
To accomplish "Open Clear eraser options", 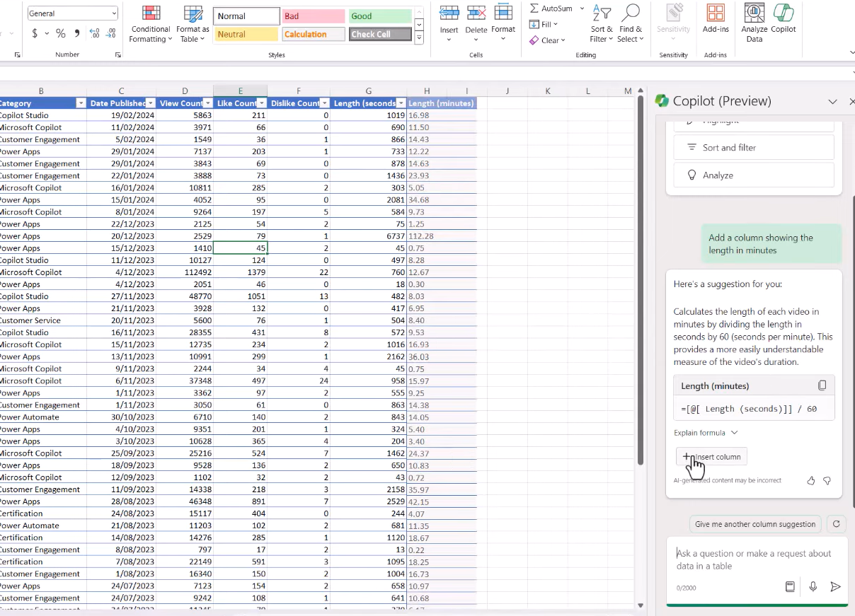I will pyautogui.click(x=547, y=40).
